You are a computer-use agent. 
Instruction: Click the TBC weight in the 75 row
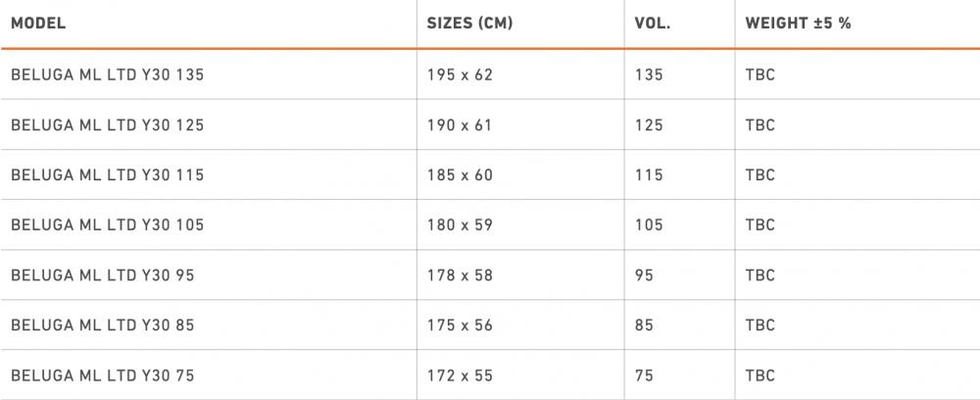coord(759,375)
